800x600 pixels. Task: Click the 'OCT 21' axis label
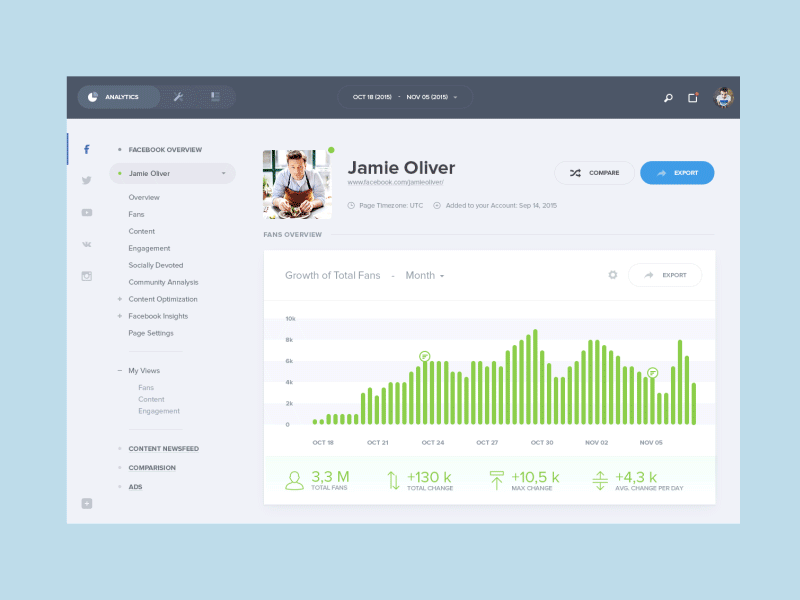378,442
